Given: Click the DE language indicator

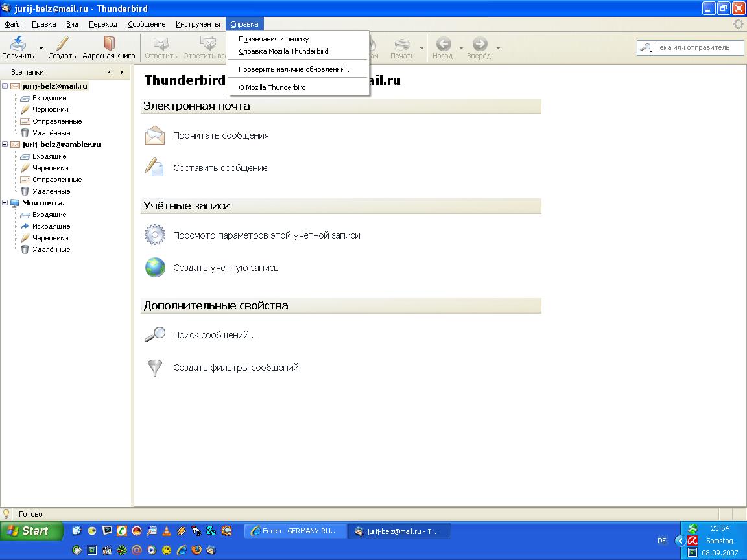Looking at the screenshot, I should tap(661, 541).
